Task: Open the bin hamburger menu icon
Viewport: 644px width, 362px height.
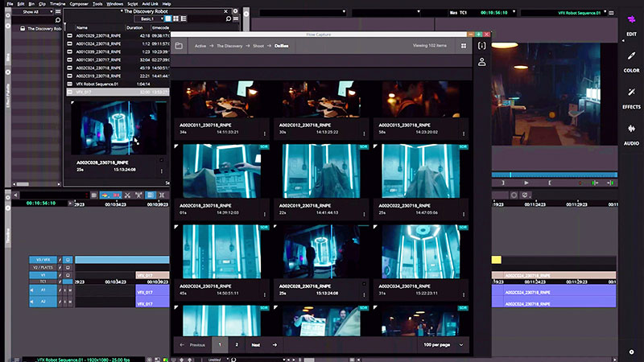Action: tap(236, 19)
